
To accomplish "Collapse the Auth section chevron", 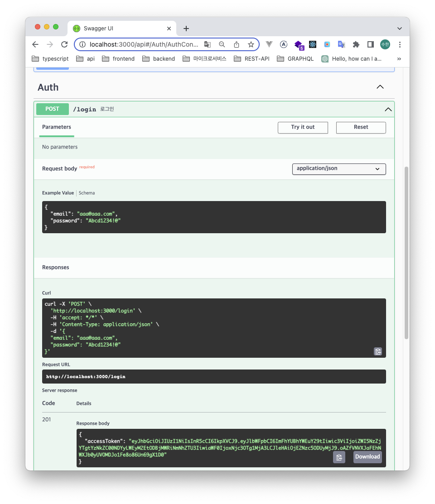I will (380, 86).
